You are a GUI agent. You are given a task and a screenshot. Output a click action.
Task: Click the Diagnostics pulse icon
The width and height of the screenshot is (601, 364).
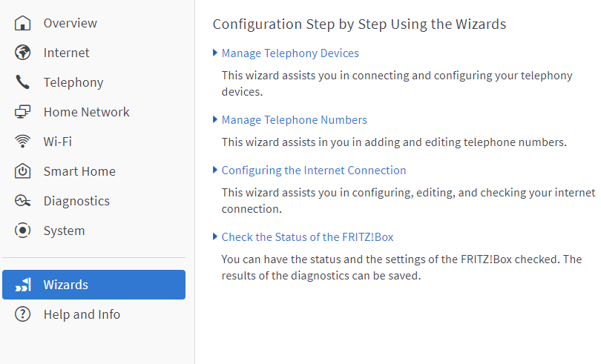tap(23, 201)
